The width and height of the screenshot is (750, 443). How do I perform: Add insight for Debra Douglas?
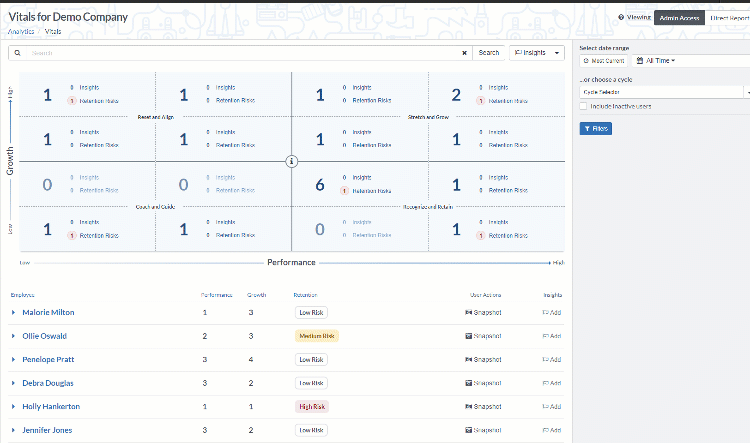551,383
